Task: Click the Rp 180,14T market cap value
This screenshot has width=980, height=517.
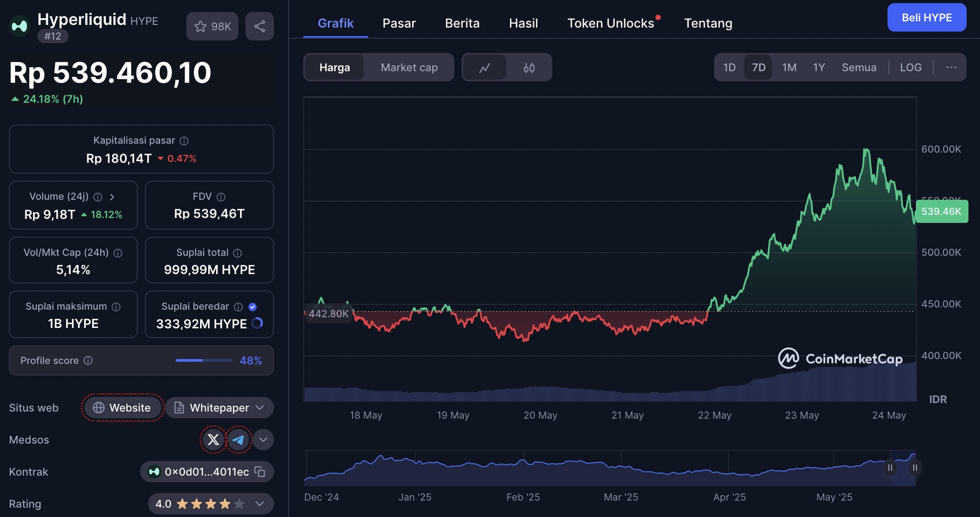Action: click(119, 158)
